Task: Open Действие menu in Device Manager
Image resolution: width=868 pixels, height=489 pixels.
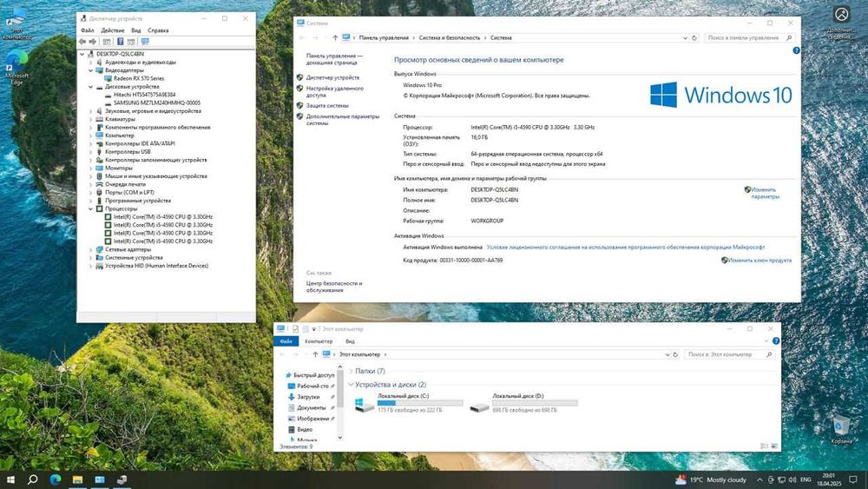Action: pyautogui.click(x=112, y=30)
